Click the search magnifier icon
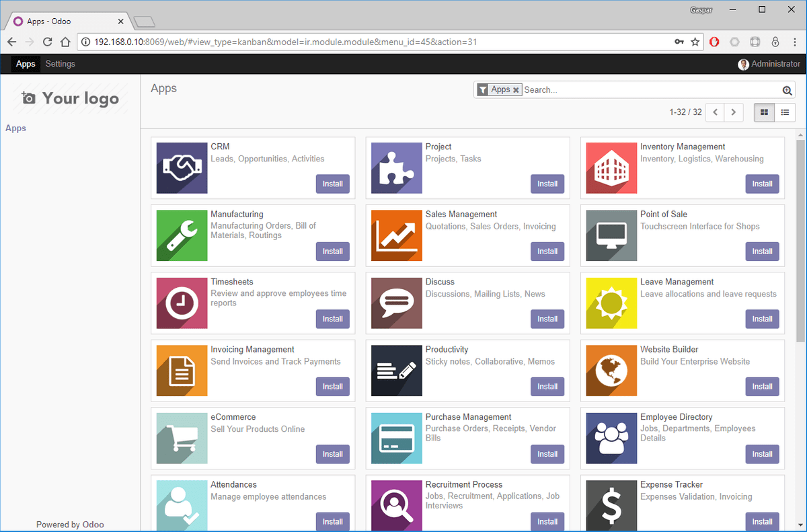The image size is (807, 532). coord(787,90)
